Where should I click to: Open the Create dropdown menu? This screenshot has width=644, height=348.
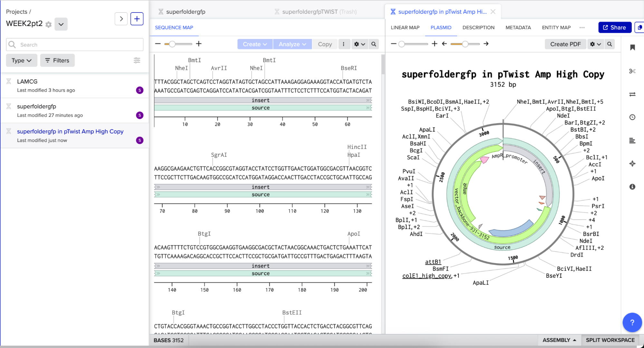pyautogui.click(x=255, y=44)
